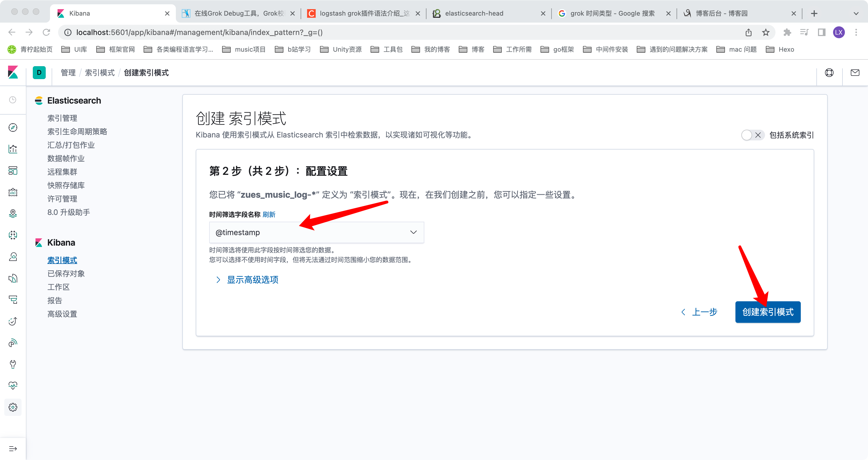The width and height of the screenshot is (868, 460).
Task: Open 索引生命周期策略 in the side menu
Action: 77,132
